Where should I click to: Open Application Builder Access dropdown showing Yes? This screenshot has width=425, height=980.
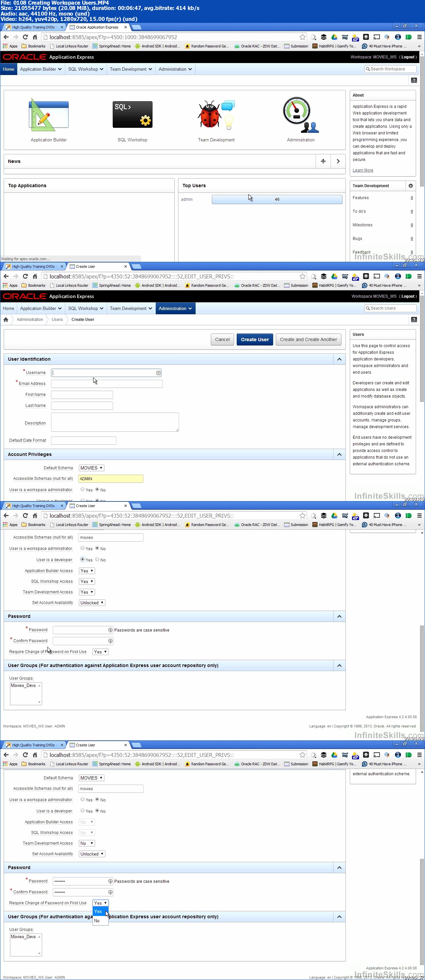(87, 571)
